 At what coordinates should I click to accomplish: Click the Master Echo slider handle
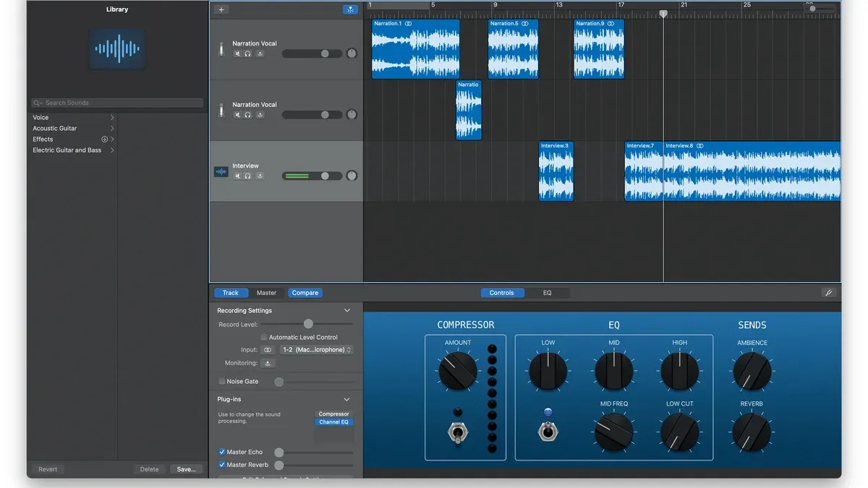point(278,453)
